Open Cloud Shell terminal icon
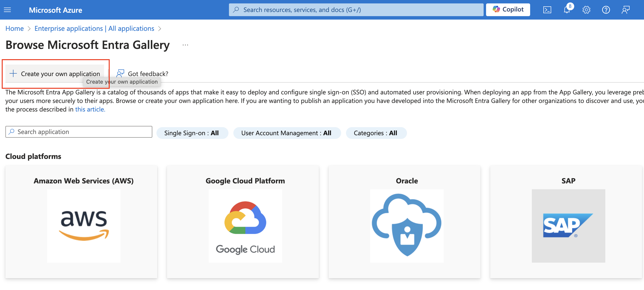The height and width of the screenshot is (290, 644). coord(547,10)
